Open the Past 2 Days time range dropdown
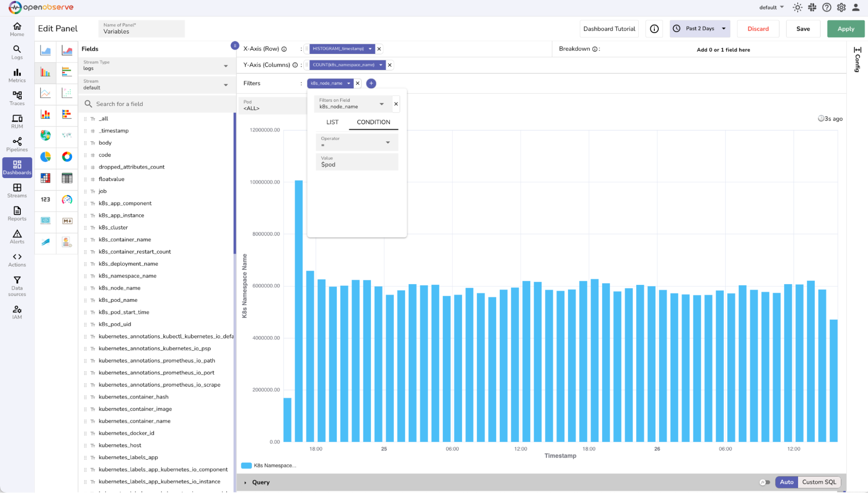This screenshot has height=493, width=868. (x=700, y=29)
